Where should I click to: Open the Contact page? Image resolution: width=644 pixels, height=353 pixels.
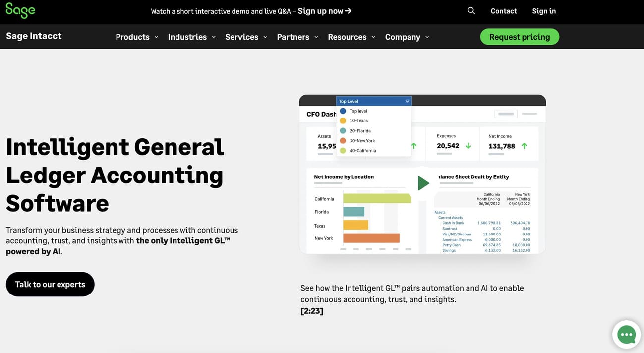pos(504,11)
